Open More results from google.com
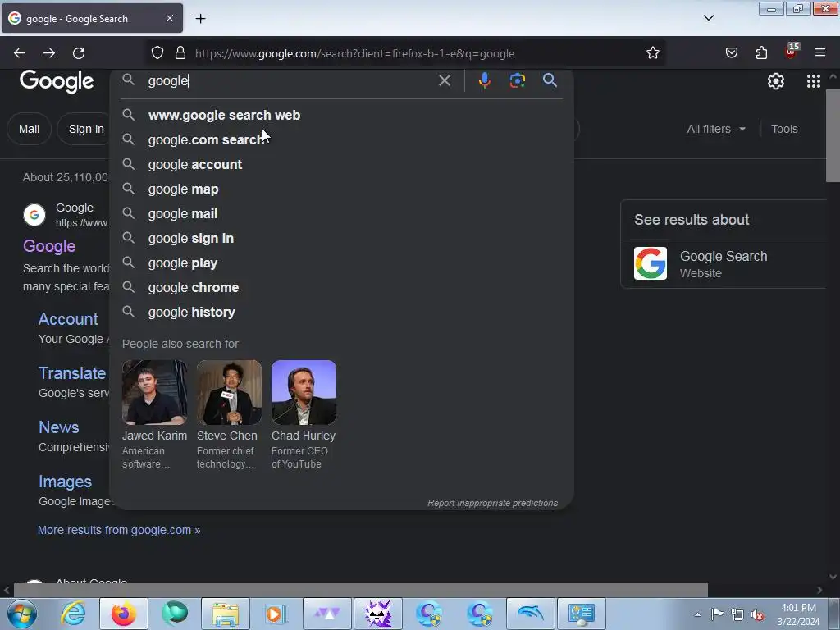Viewport: 840px width, 630px height. coord(119,530)
